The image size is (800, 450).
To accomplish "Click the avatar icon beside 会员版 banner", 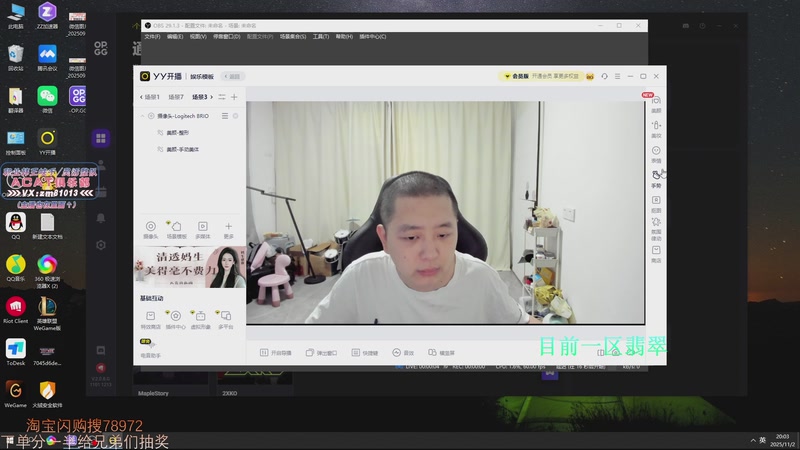I will coord(590,77).
